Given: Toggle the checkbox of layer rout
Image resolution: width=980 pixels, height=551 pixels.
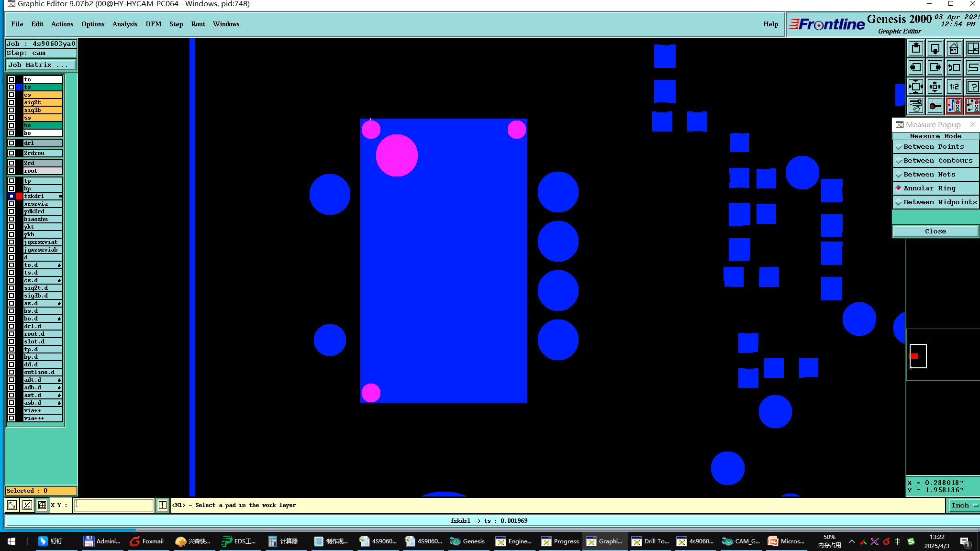Looking at the screenshot, I should (x=11, y=171).
